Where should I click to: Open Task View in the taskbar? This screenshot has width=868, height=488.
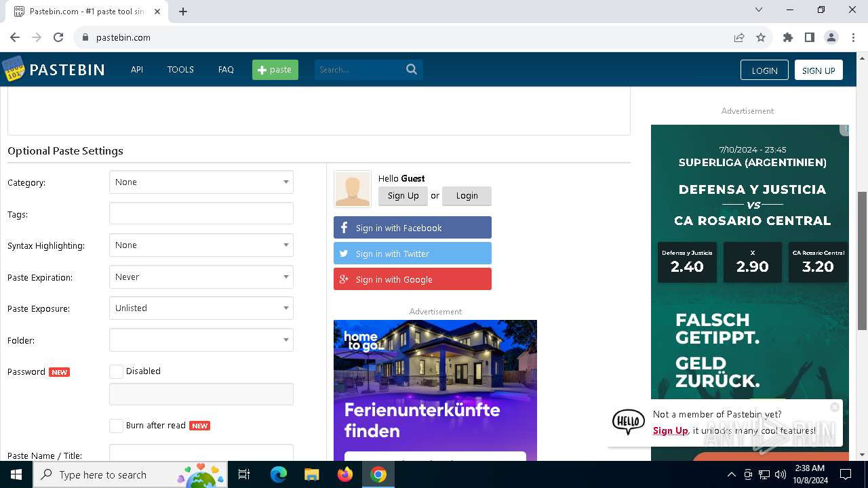pyautogui.click(x=244, y=474)
